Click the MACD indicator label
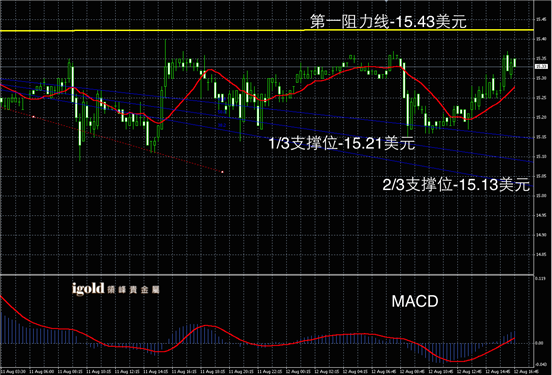 point(415,301)
